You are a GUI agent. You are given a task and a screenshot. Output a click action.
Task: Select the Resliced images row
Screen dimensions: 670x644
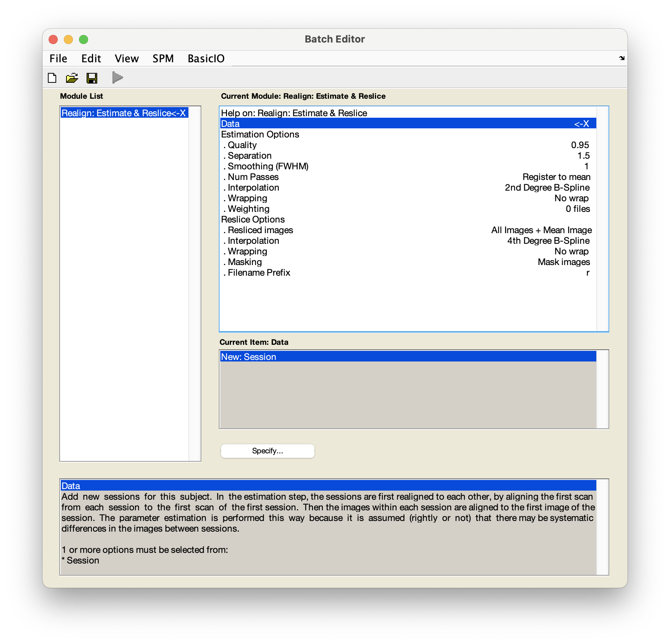coord(408,230)
